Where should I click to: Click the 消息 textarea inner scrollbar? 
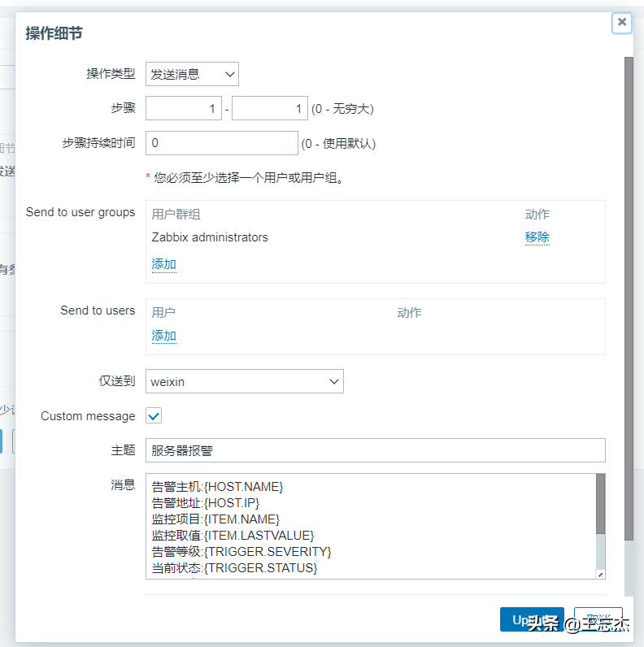[601, 504]
